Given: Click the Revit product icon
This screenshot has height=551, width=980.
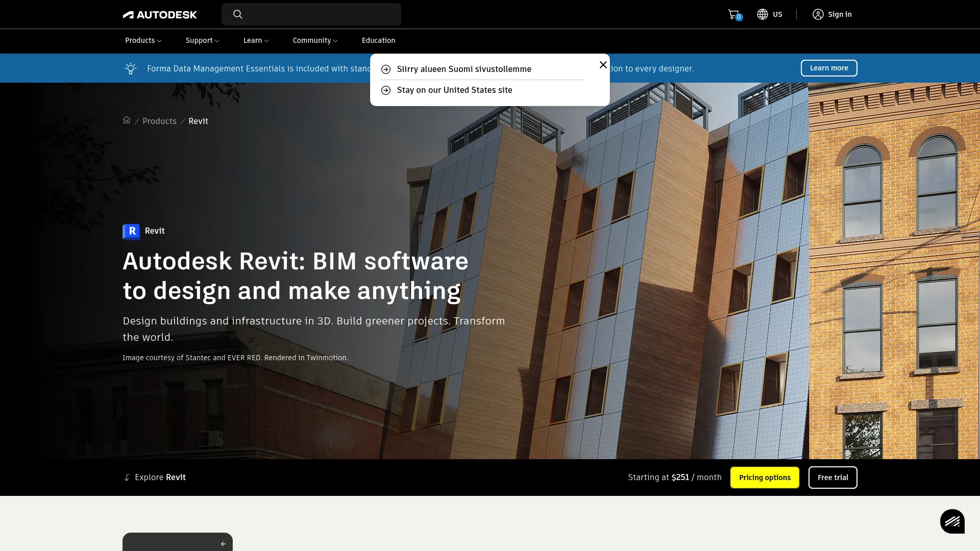Looking at the screenshot, I should [x=131, y=232].
